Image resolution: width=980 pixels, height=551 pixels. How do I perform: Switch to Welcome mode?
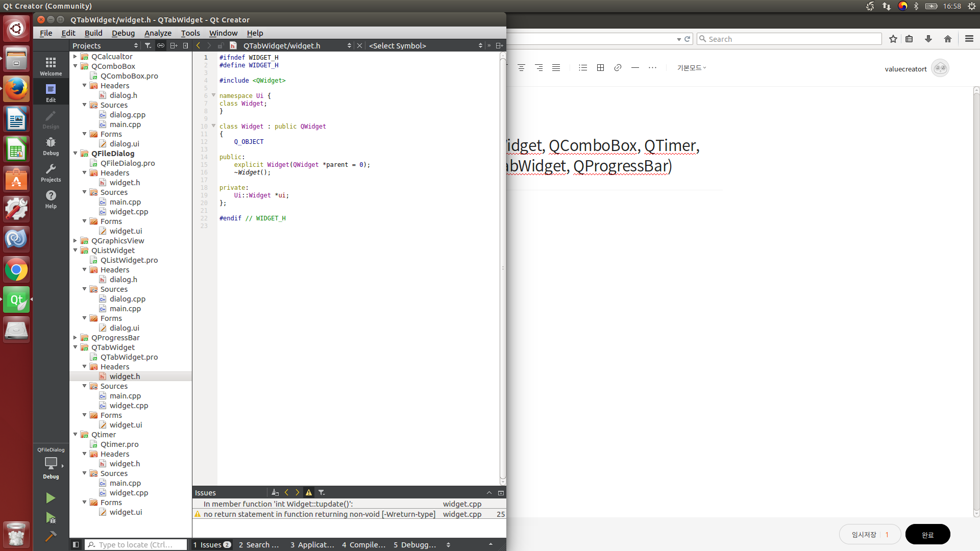click(51, 66)
